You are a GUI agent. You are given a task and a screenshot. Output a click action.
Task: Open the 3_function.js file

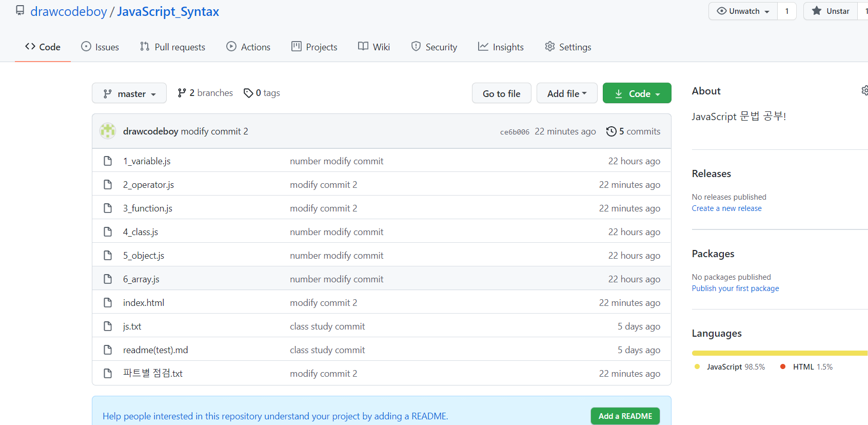(x=148, y=208)
